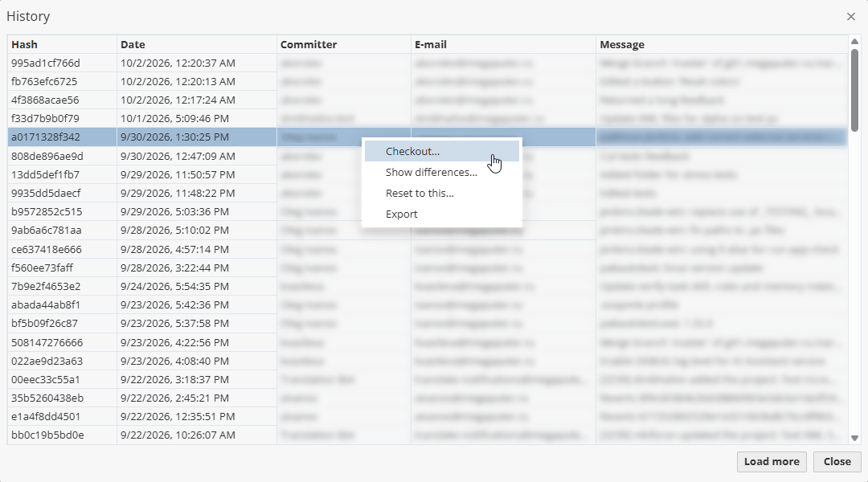Click date 9/29/2026, 5:03:36 PM

pyautogui.click(x=174, y=211)
